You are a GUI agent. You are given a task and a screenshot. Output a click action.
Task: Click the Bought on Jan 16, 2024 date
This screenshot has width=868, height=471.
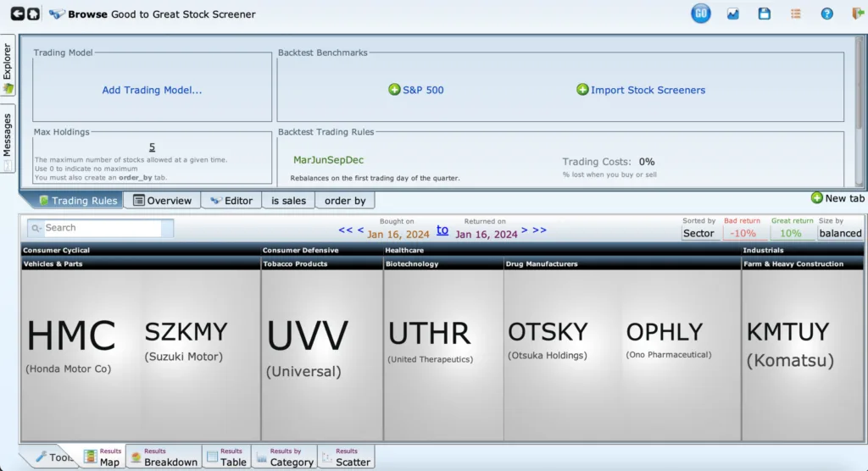click(398, 234)
